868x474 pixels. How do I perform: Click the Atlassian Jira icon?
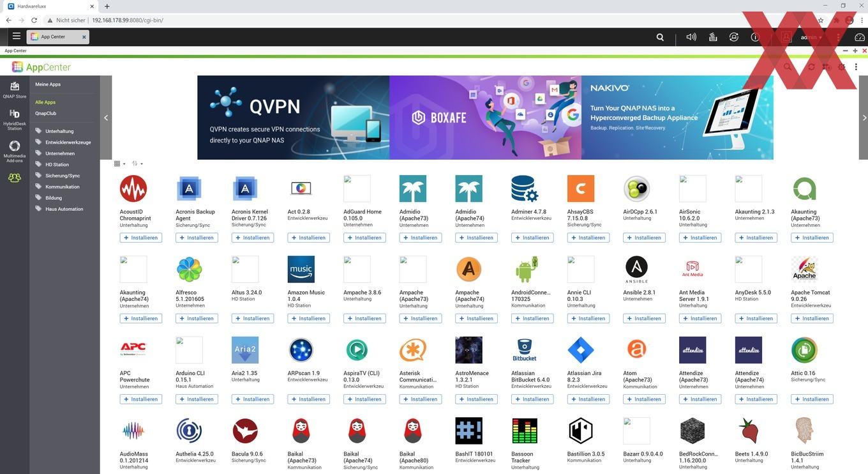tap(581, 350)
